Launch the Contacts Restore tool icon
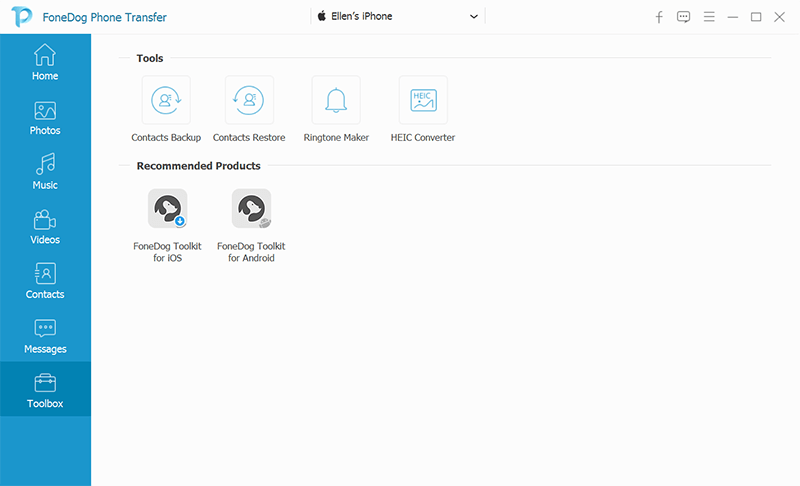Viewport: 800px width, 486px height. (x=249, y=100)
